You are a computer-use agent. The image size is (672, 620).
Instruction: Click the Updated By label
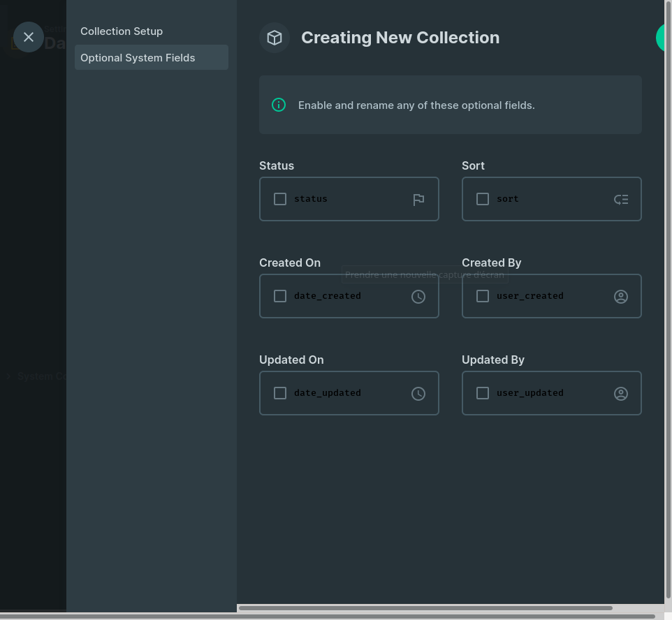(x=493, y=360)
